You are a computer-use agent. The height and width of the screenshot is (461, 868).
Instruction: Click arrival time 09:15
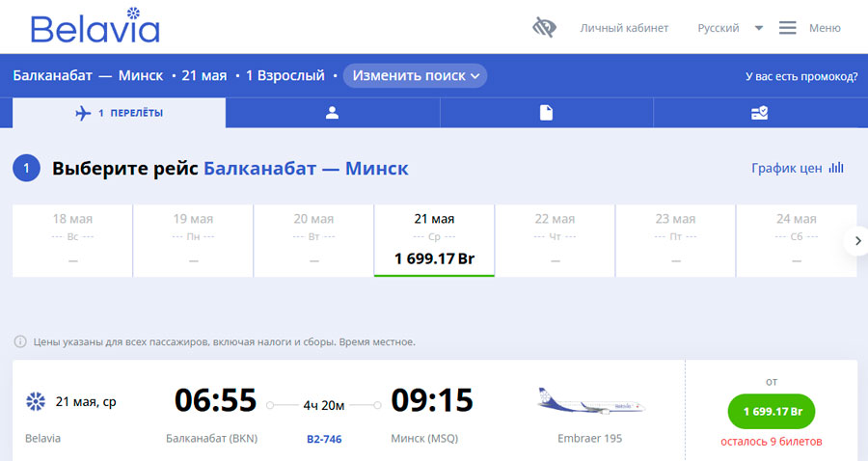point(432,400)
